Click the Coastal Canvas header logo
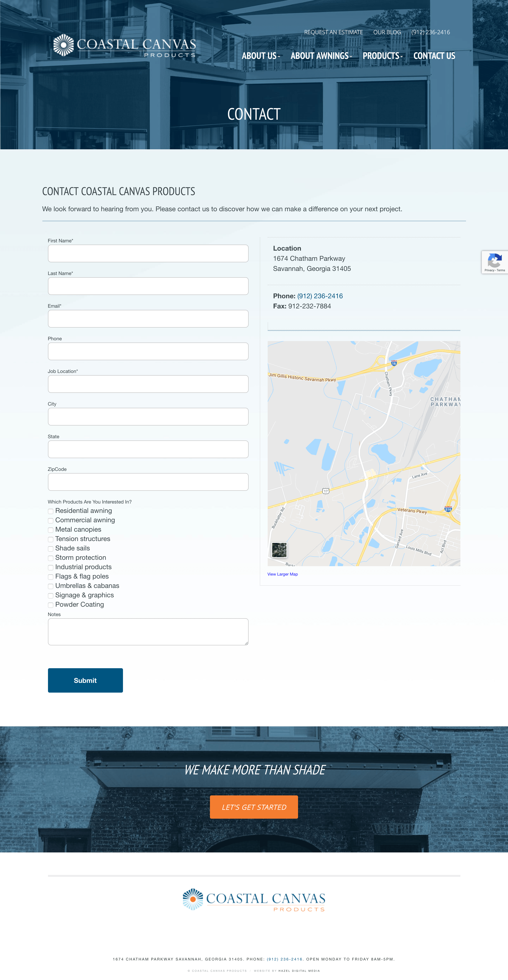Image resolution: width=508 pixels, height=980 pixels. (125, 46)
